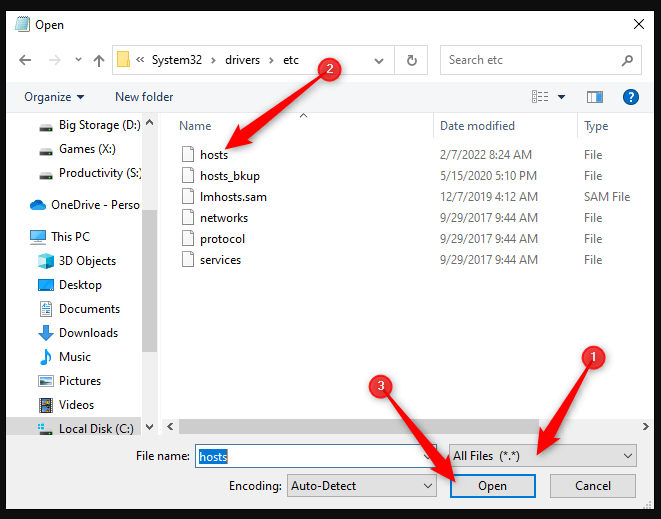Select the protocol file
This screenshot has width=661, height=519.
222,239
